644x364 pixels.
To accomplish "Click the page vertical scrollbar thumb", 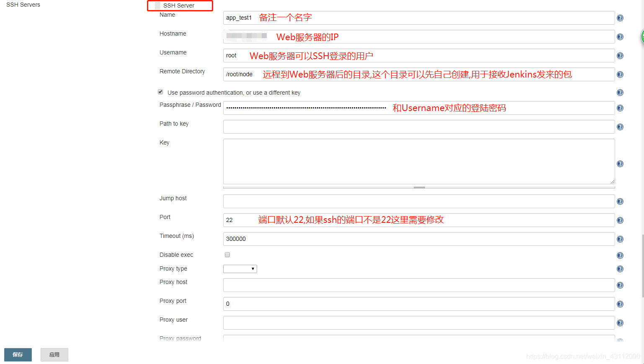I will 642,266.
